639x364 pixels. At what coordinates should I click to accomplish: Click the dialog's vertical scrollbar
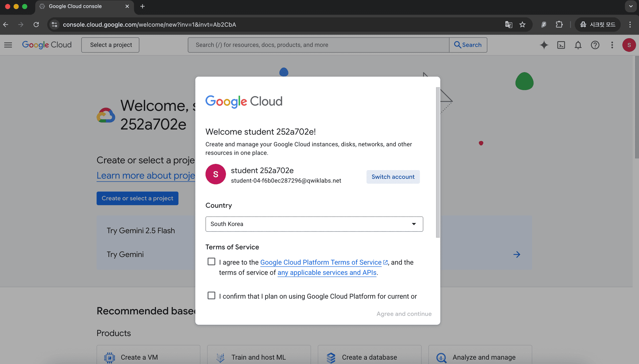(x=438, y=162)
